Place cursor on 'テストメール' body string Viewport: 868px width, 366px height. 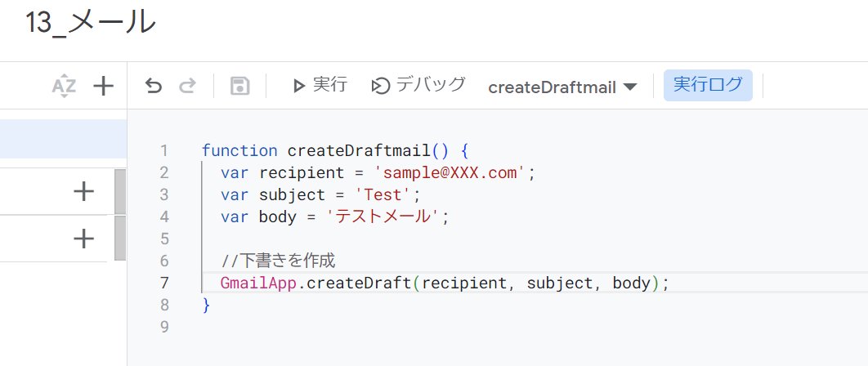383,217
